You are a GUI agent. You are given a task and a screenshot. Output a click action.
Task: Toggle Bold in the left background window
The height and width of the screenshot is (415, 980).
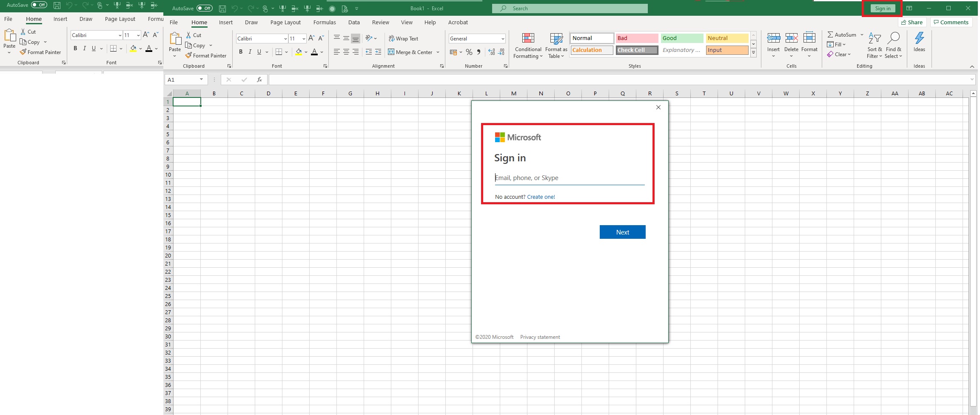(x=75, y=49)
